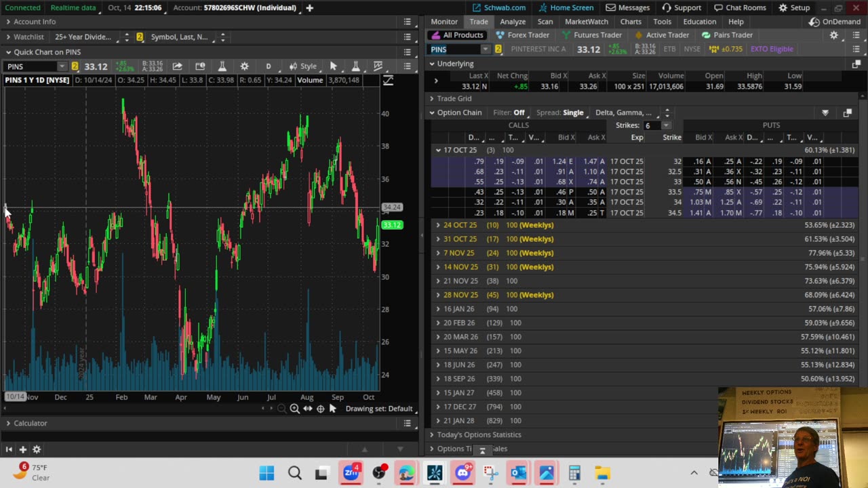Open left sidebar gear settings icon
868x488 pixels.
click(37, 449)
